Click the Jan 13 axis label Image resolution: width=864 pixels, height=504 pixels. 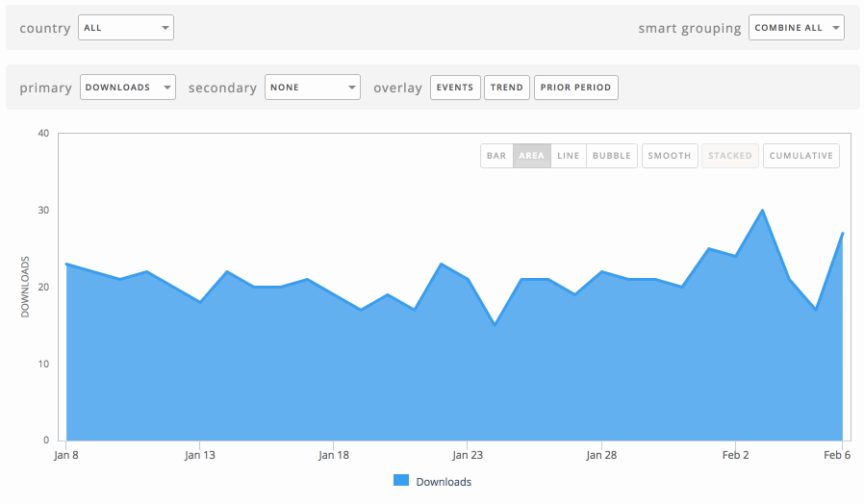click(x=200, y=455)
